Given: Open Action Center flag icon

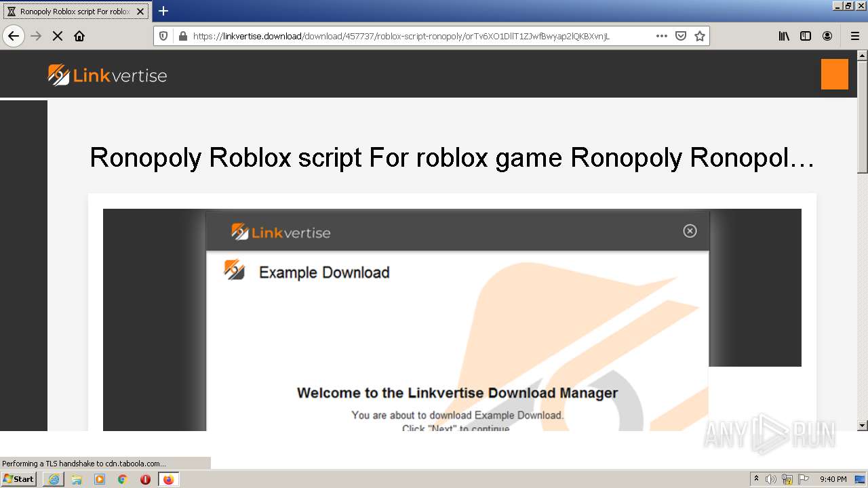Looking at the screenshot, I should [x=804, y=479].
